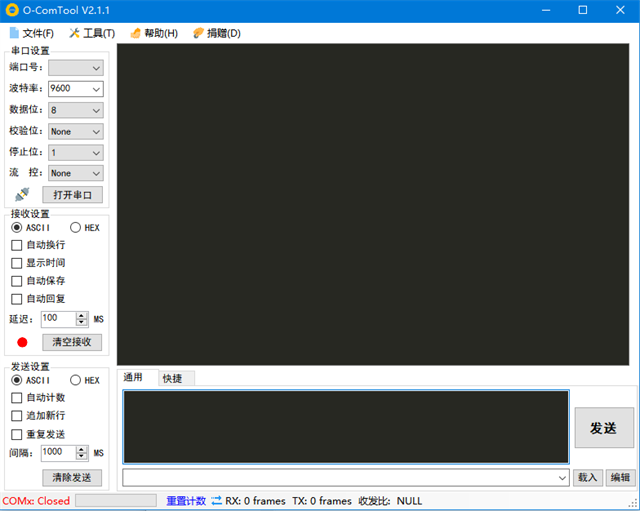Screen dimensions: 640x511
Task: Open the 工具(T) menu
Action: tap(92, 33)
